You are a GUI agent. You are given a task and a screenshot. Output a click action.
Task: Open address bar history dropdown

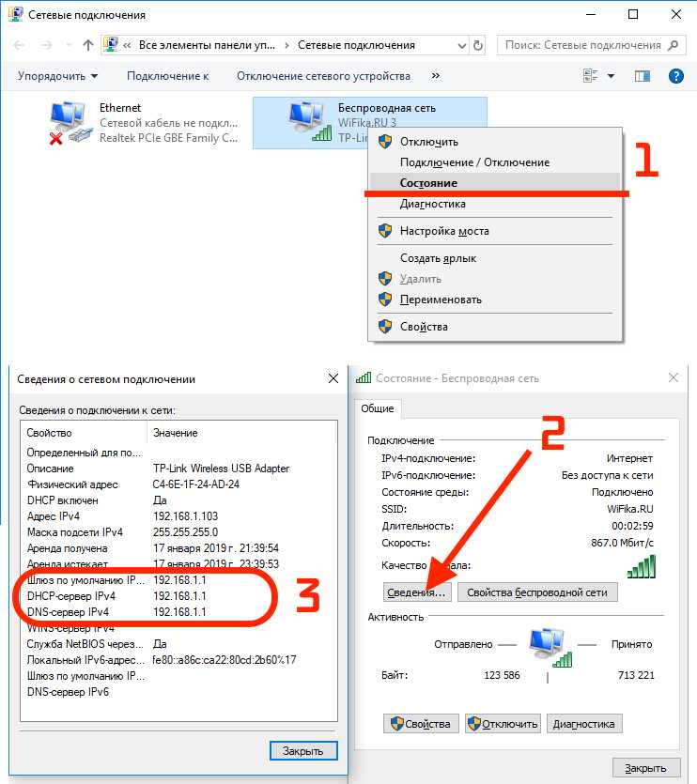click(x=462, y=46)
